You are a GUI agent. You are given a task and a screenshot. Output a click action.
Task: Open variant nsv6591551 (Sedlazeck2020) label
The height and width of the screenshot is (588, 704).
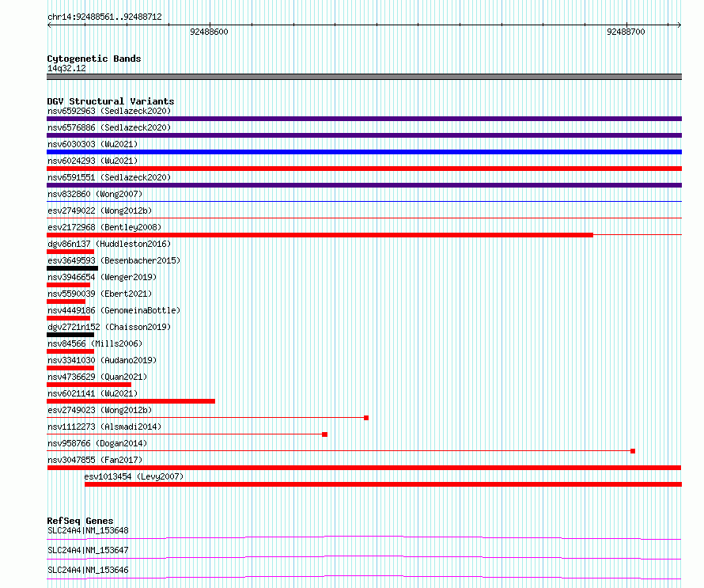coord(109,177)
